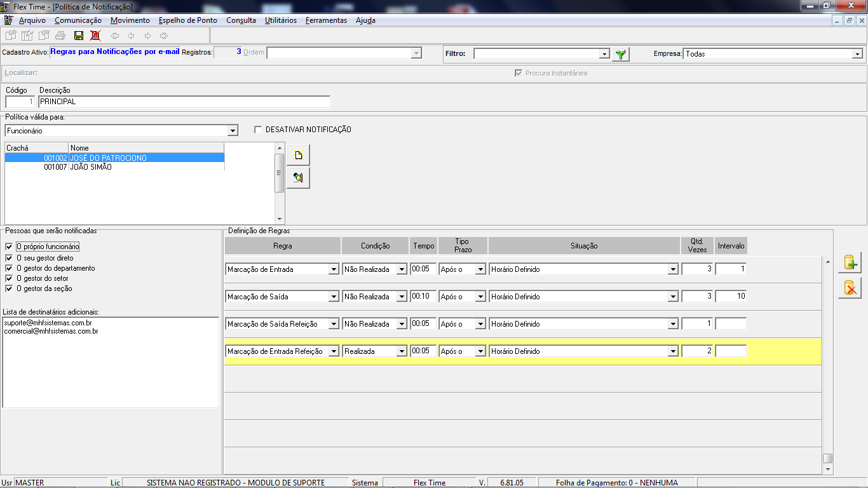868x488 pixels.
Task: Click the Descrição field PRINCIPAL
Action: point(184,102)
